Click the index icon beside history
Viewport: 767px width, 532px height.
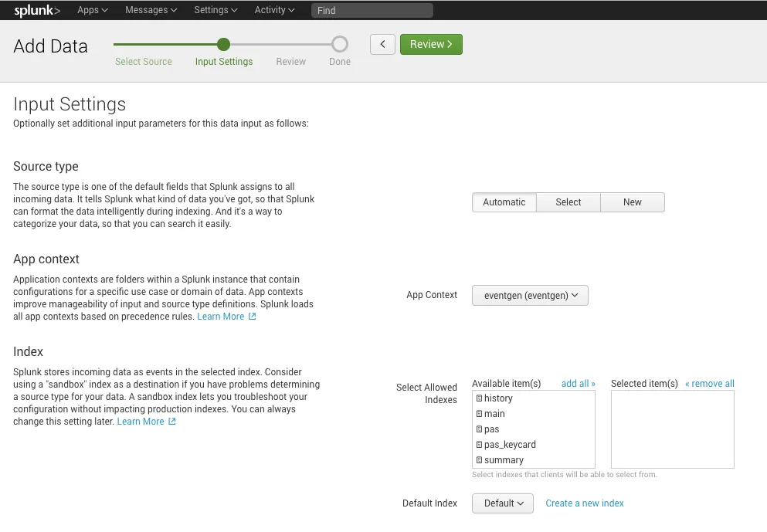click(480, 398)
